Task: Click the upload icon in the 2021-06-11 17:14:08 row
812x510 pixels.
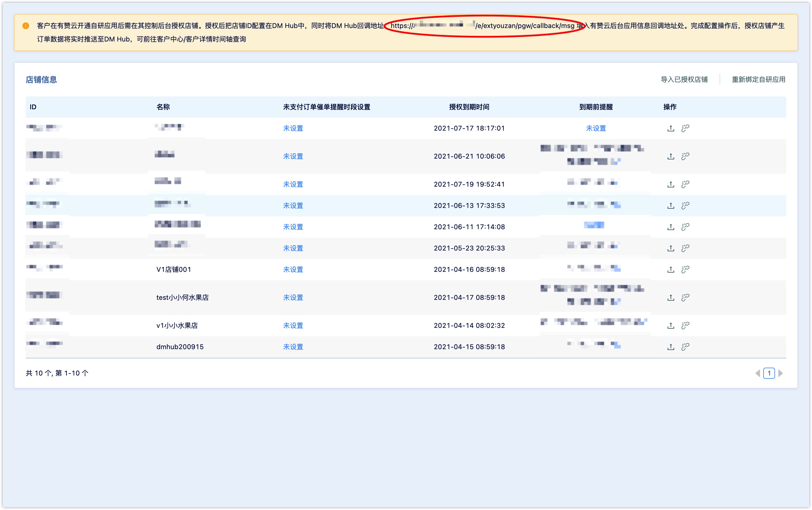Action: (x=671, y=227)
